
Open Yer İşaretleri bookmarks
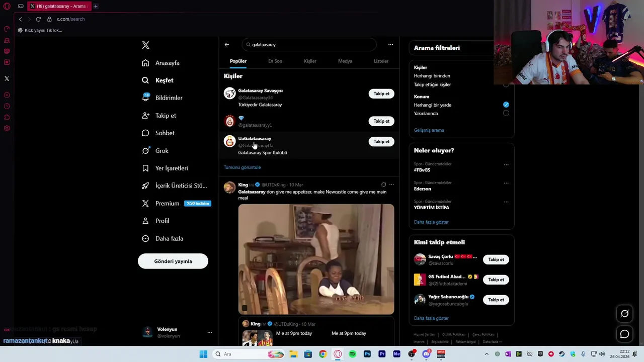click(x=166, y=168)
